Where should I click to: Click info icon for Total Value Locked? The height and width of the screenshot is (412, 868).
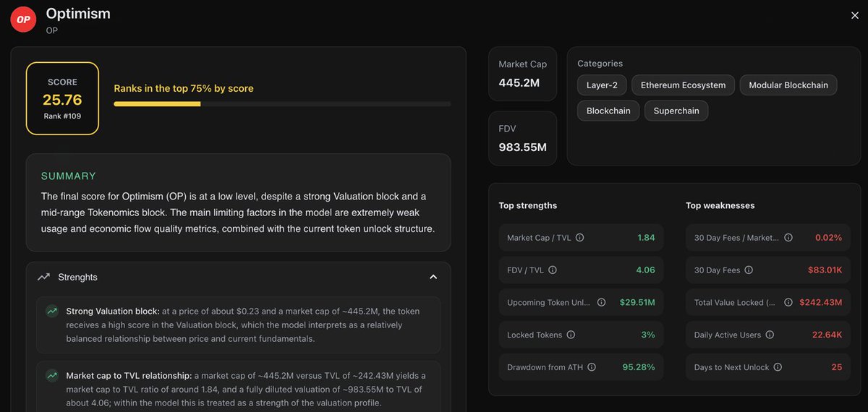coord(788,303)
